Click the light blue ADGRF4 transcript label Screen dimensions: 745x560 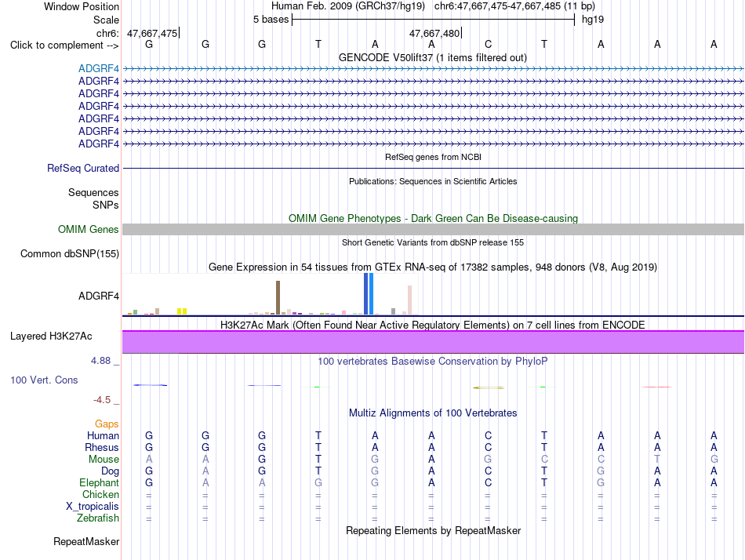click(99, 68)
